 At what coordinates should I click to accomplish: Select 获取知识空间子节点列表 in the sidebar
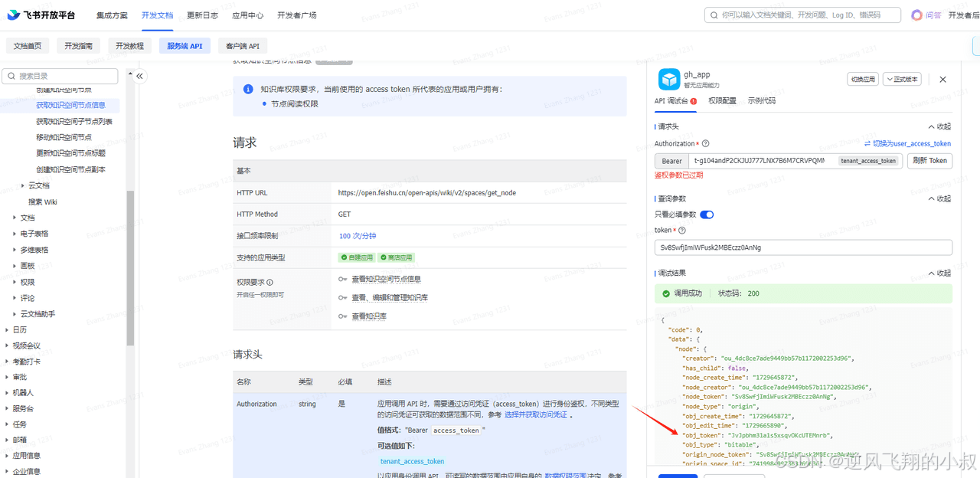click(74, 121)
